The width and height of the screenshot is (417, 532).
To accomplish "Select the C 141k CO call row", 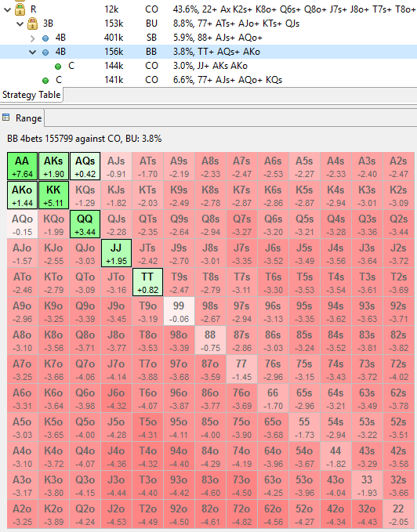I will pyautogui.click(x=208, y=80).
